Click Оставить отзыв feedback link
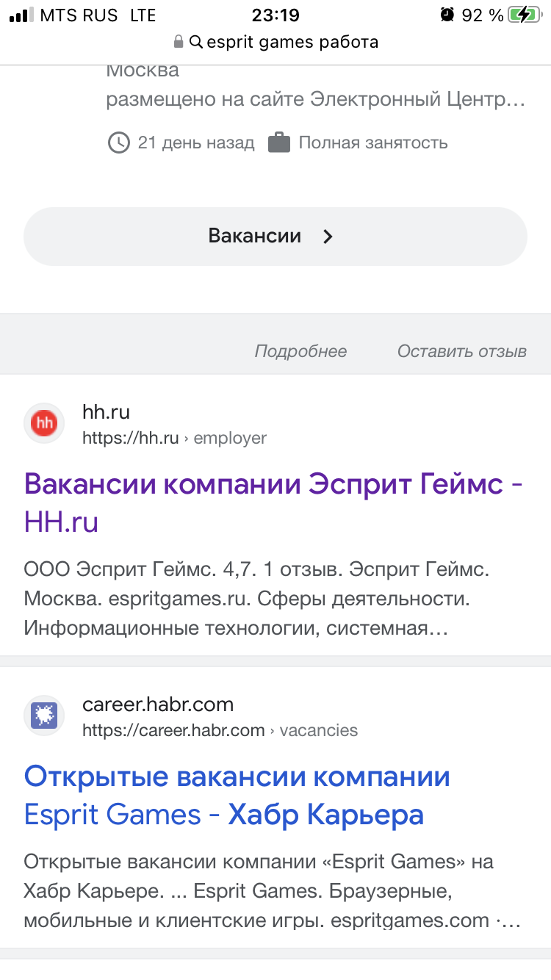The height and width of the screenshot is (980, 551). pos(462,351)
